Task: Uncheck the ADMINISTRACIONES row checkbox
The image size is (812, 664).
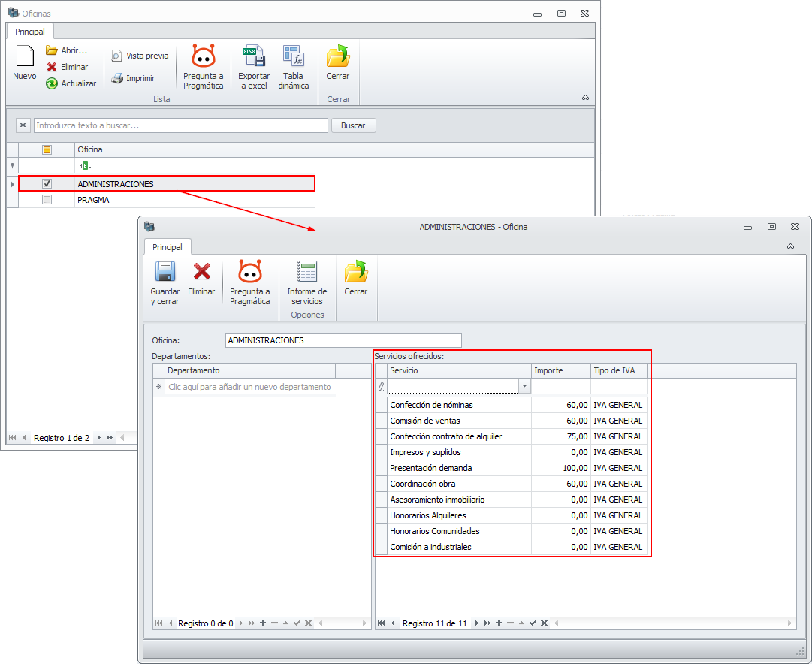Action: tap(47, 183)
